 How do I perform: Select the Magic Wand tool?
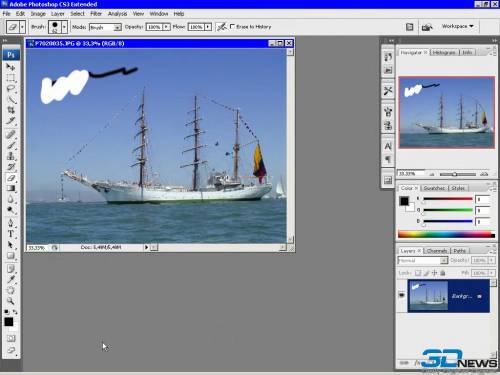(11, 100)
